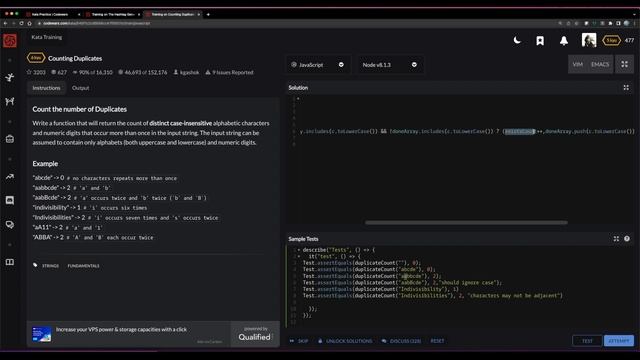The width and height of the screenshot is (640, 360).
Task: Switch to the Training on The Hashtag Generator browser tab
Action: point(112,14)
